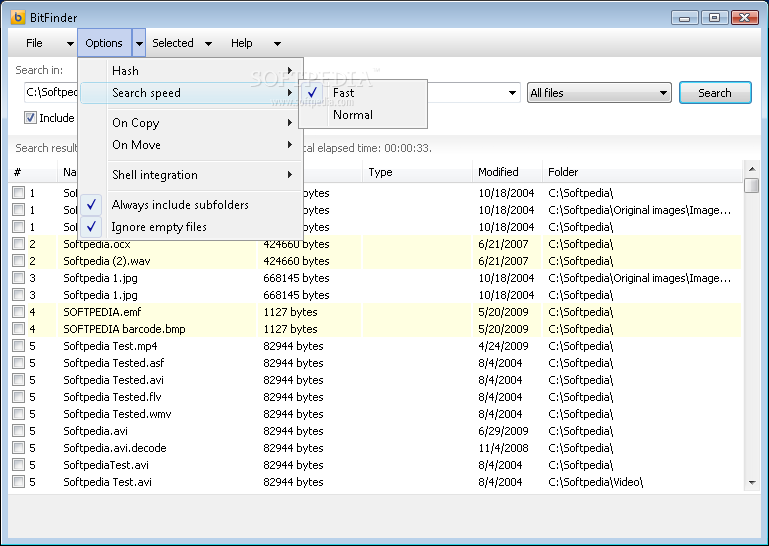Click the Options dropdown arrow
Screen dimensions: 769x546
coord(139,43)
